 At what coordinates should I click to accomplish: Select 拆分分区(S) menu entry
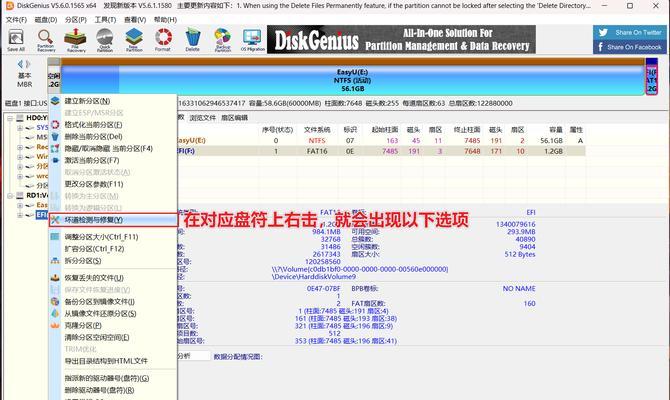(x=113, y=261)
